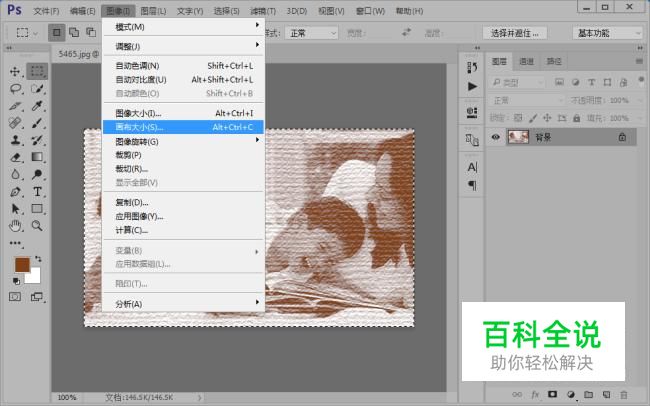Toggle the type layer filter
The image size is (650, 406).
pyautogui.click(x=592, y=83)
